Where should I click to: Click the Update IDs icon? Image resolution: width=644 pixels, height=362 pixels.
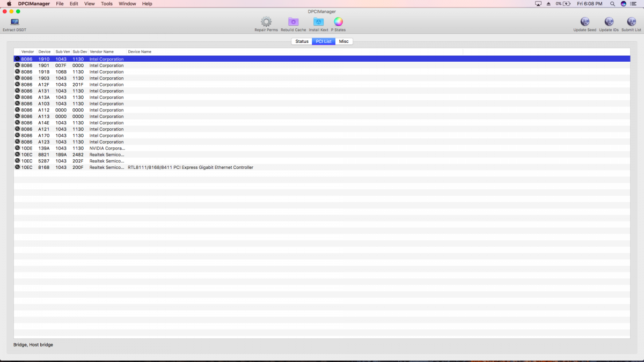pyautogui.click(x=609, y=22)
